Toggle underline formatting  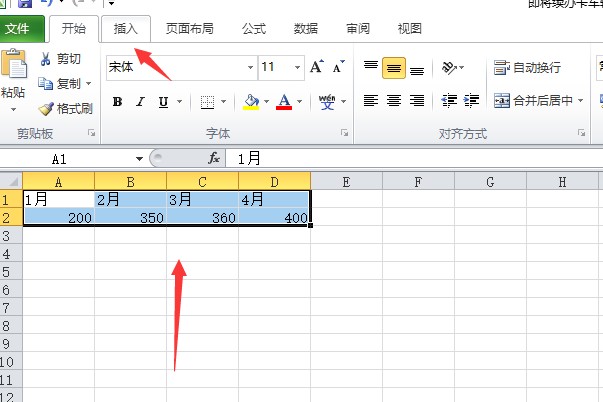163,102
